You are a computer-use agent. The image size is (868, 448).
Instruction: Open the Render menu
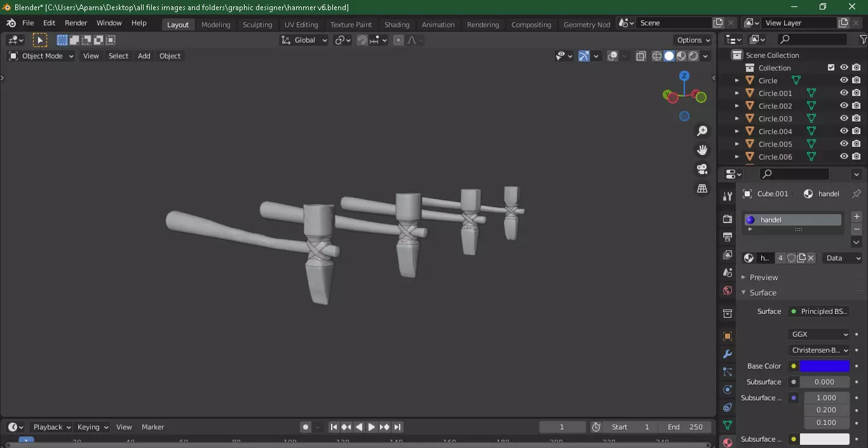coord(76,23)
